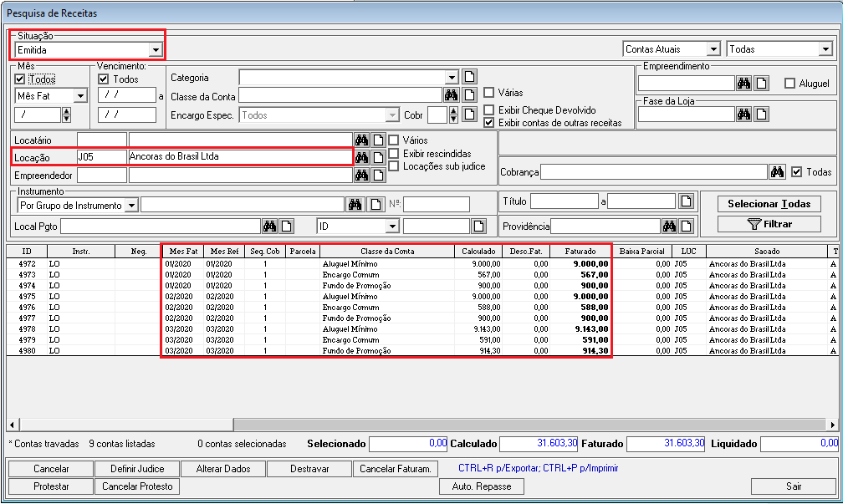843x504 pixels.
Task: Expand the Categoria dropdown
Action: 452,78
